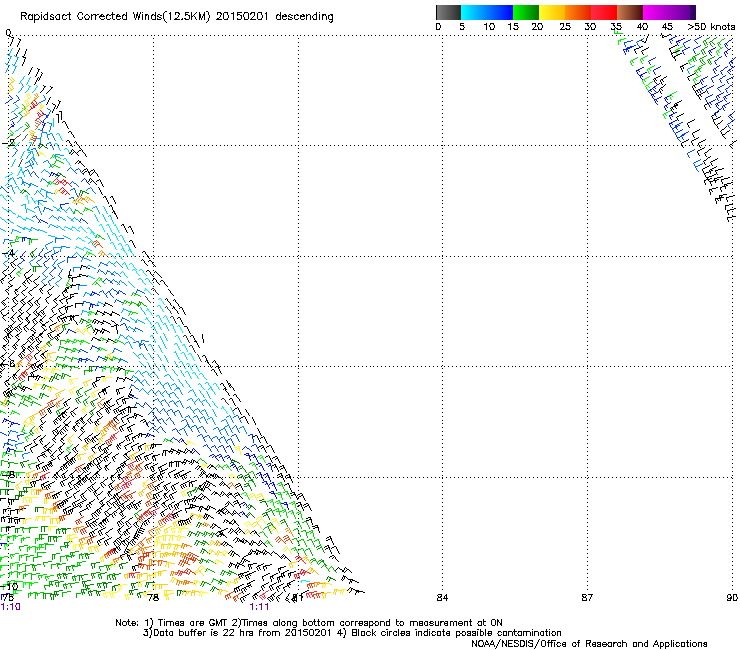The height and width of the screenshot is (650, 740).
Task: Click the '-2' latitude axis label
Action: 8,143
